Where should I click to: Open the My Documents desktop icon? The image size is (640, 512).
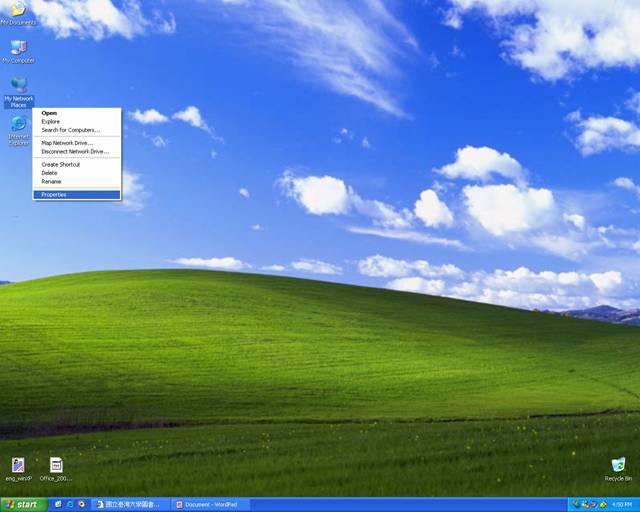(x=18, y=13)
